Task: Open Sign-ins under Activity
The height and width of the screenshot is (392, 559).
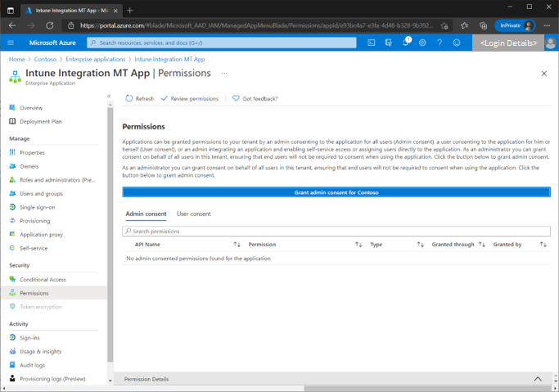Action: point(29,338)
